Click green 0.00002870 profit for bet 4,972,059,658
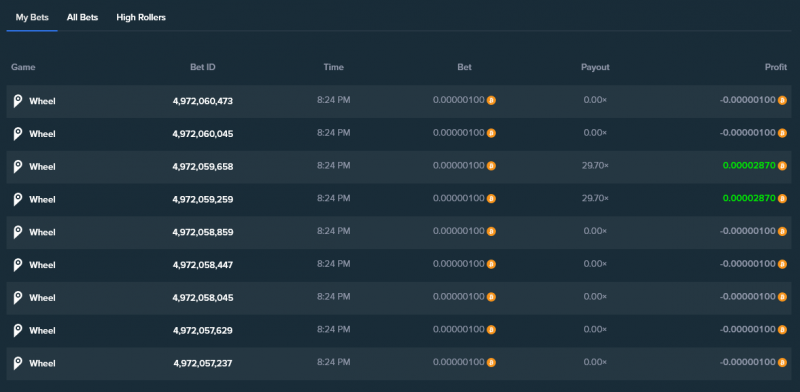The width and height of the screenshot is (800, 392). pos(749,165)
